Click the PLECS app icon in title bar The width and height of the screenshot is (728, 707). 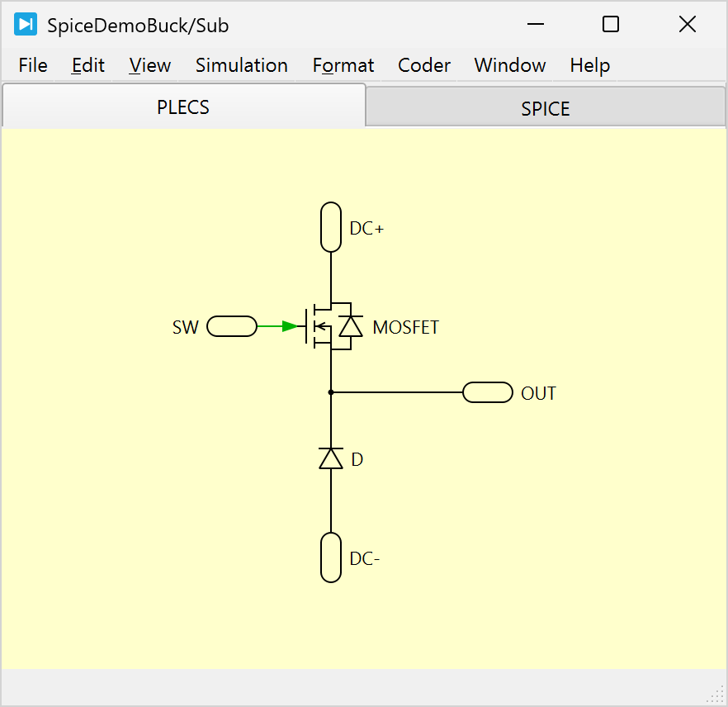(x=26, y=25)
